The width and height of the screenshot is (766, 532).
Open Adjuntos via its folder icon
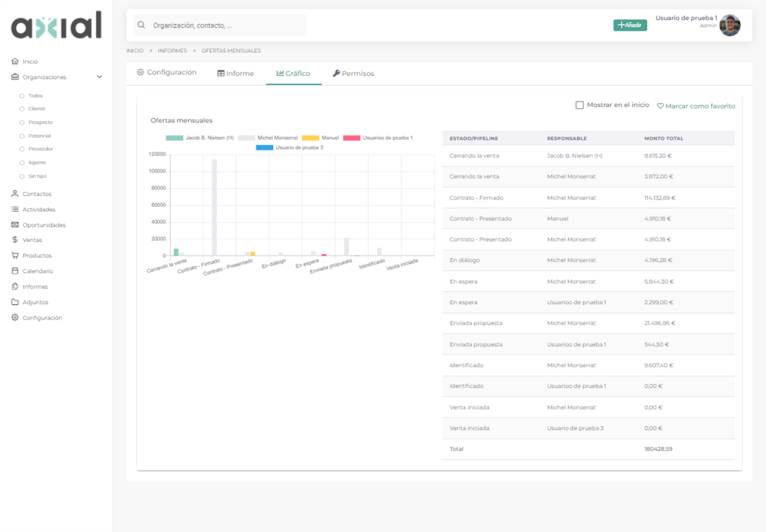(x=15, y=302)
